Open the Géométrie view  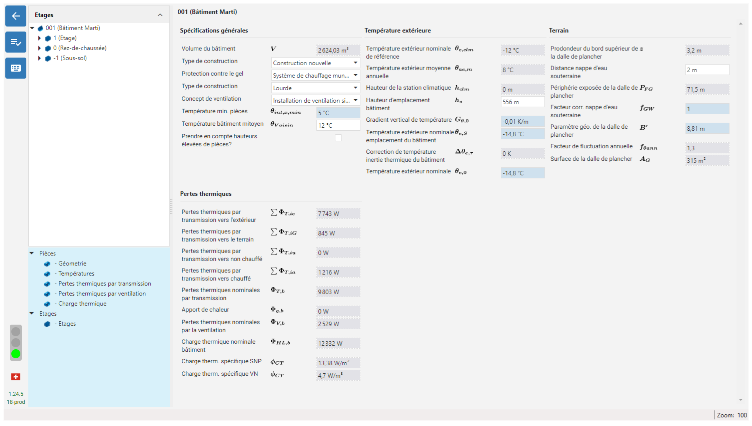70,263
